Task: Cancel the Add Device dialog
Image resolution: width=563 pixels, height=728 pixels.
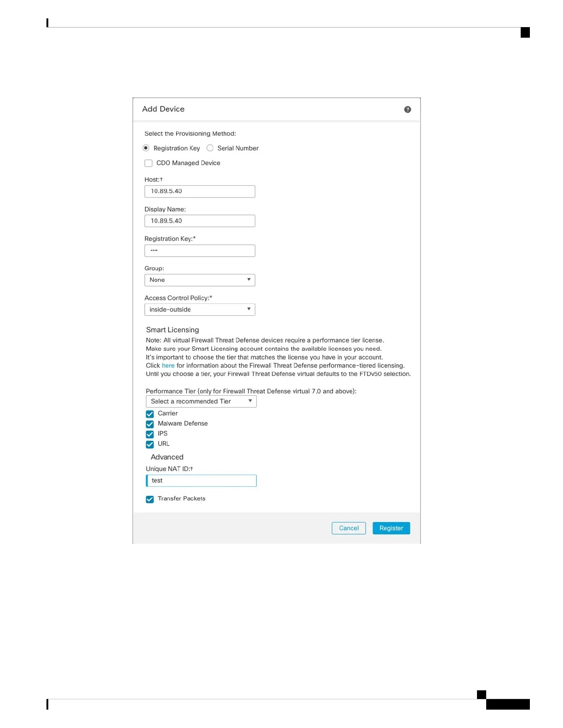Action: coord(349,528)
